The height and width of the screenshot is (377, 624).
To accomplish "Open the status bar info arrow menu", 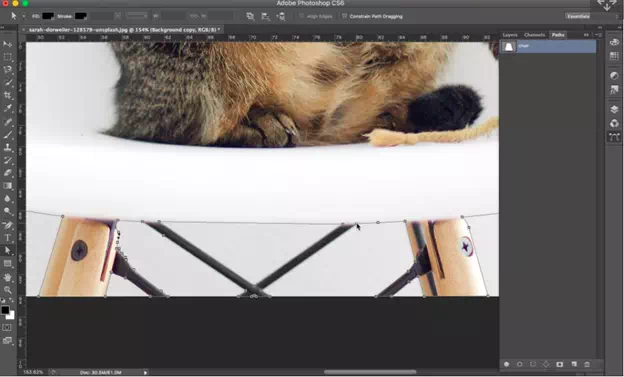I will click(x=145, y=372).
